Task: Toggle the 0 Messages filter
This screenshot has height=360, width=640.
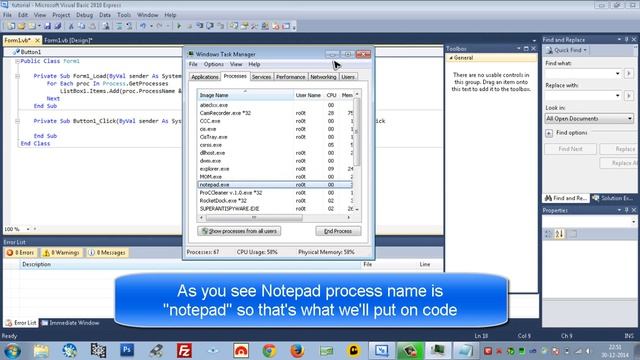Action: [x=107, y=253]
